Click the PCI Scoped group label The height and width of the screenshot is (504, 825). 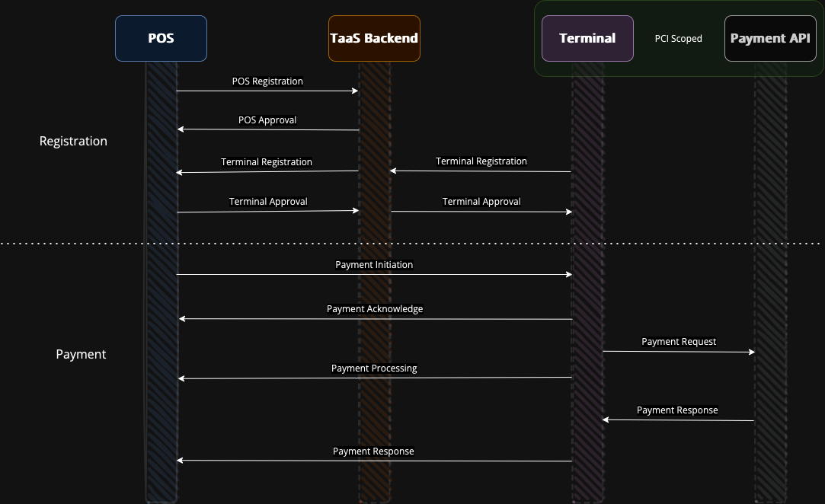click(x=679, y=39)
